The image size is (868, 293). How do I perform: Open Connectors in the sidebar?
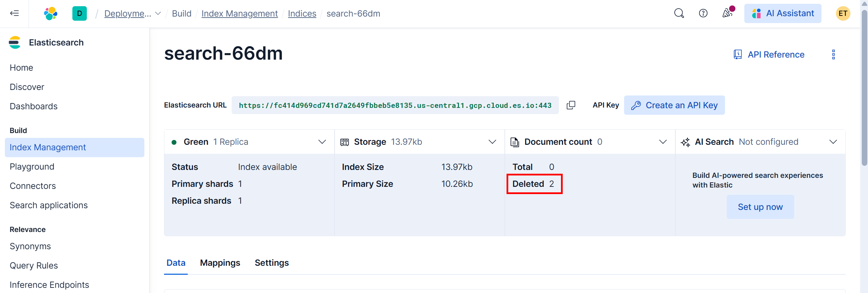(x=32, y=186)
